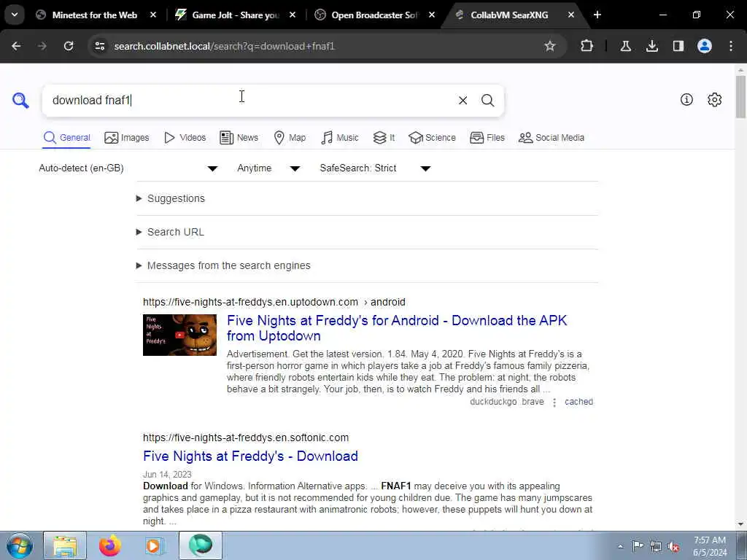Viewport: 747px width, 560px height.
Task: Switch to the Game Jolt tab
Action: click(236, 15)
